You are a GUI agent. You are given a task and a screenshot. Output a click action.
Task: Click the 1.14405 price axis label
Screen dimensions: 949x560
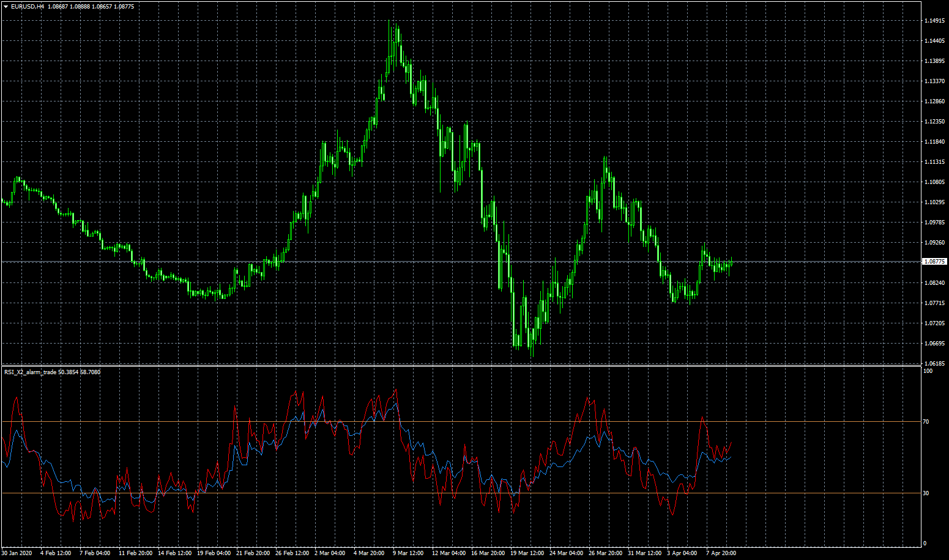935,41
